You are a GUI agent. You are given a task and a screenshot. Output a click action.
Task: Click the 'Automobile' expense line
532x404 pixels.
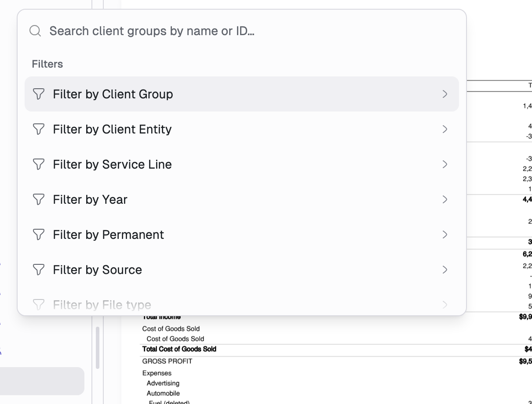[x=163, y=393]
